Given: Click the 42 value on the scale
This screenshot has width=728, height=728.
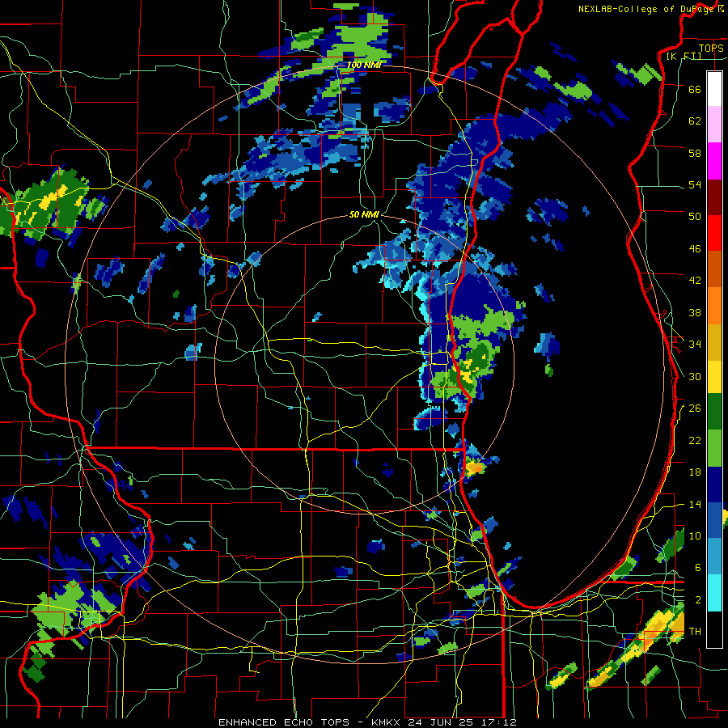Looking at the screenshot, I should click(x=695, y=280).
